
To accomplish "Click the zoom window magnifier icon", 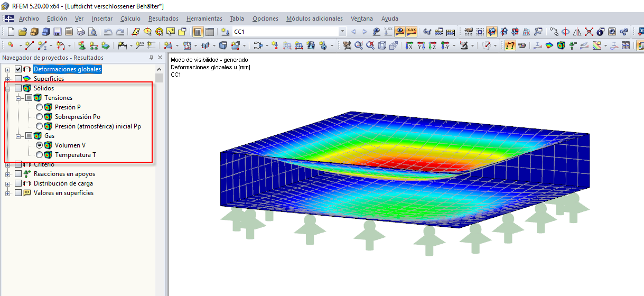I will [359, 45].
